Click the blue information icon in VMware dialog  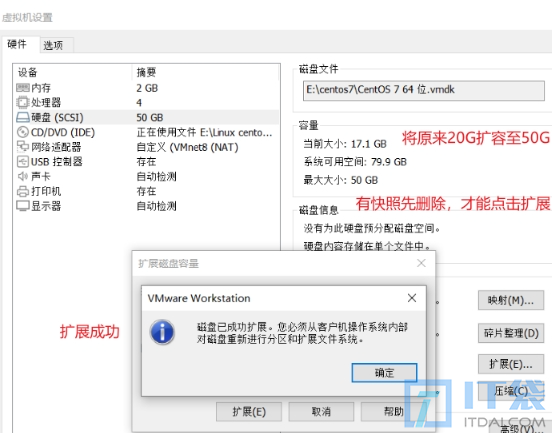click(x=162, y=332)
